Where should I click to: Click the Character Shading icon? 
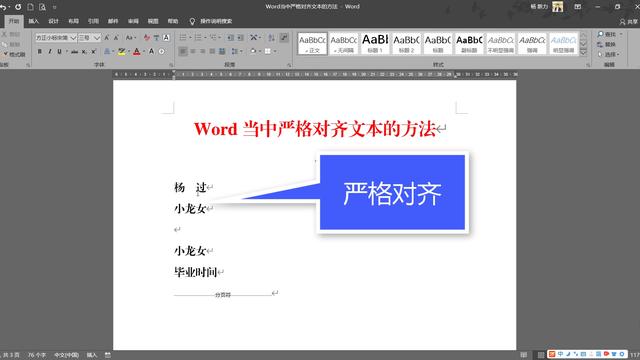pos(151,51)
